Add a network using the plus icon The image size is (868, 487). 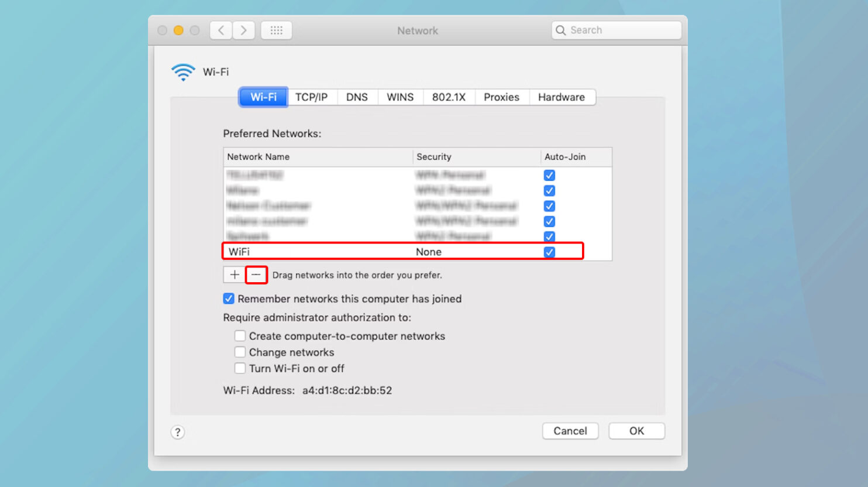point(234,275)
